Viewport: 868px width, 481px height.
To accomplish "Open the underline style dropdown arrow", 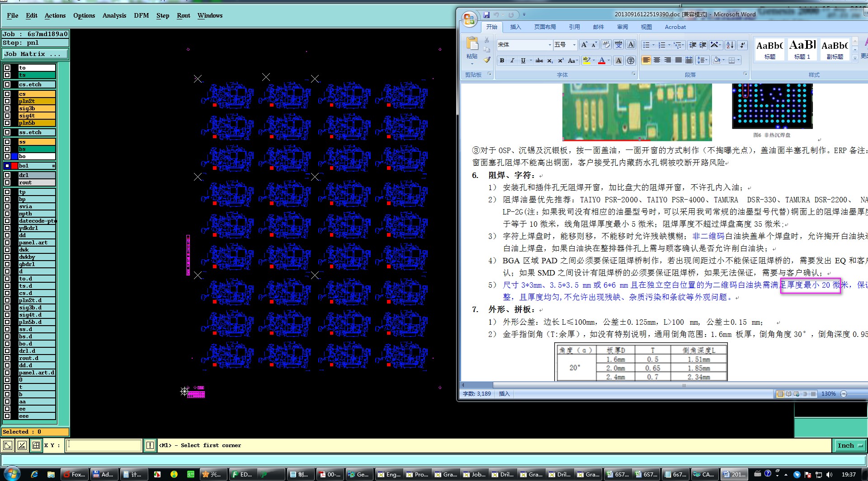I will tap(531, 61).
